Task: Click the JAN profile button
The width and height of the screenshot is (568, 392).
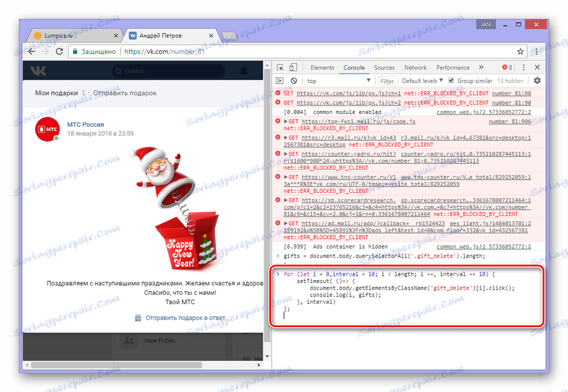Action: click(486, 24)
